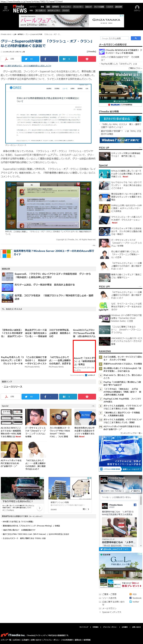Viewport: 143px width, 644px height.
Task: Select 速報 category in header nav
Action: pyautogui.click(x=42, y=7)
